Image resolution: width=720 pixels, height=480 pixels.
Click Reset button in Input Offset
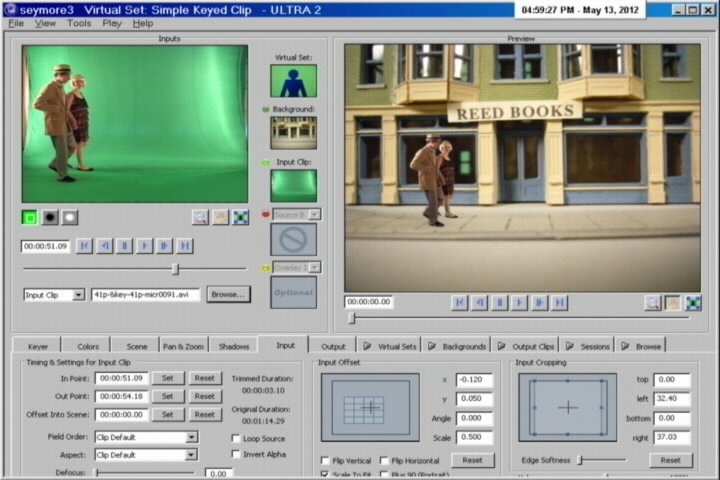point(472,460)
